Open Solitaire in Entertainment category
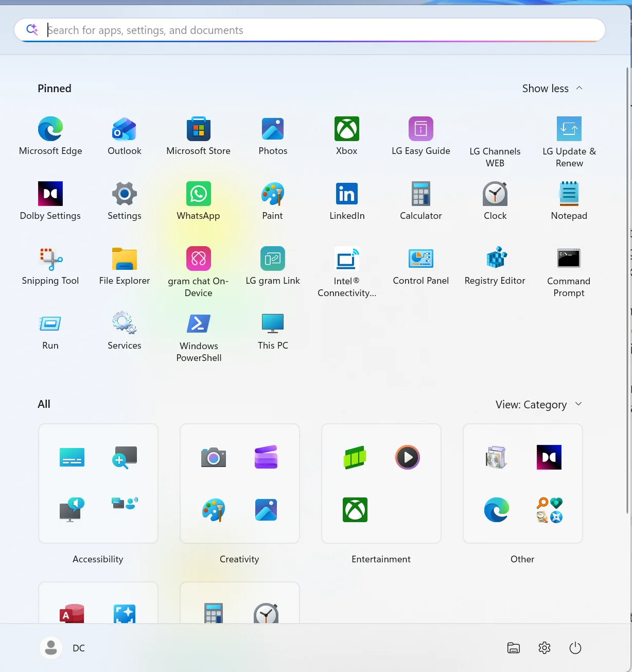The image size is (632, 672). 355,457
